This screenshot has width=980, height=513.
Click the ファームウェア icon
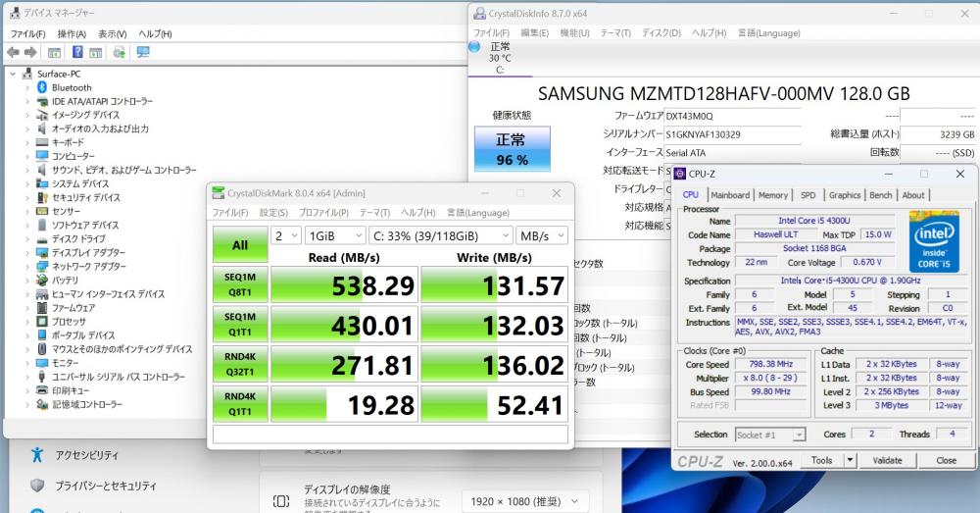point(42,307)
